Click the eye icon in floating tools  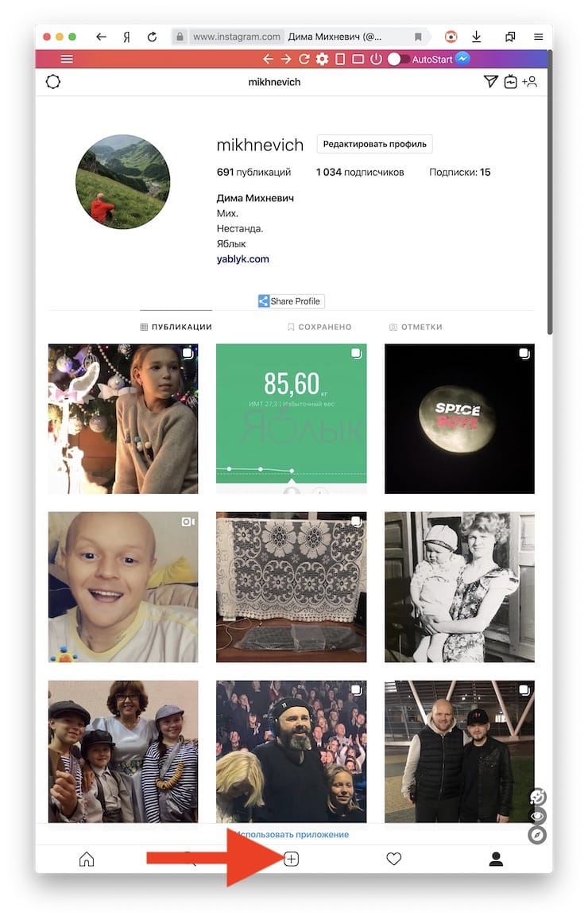pos(537,816)
